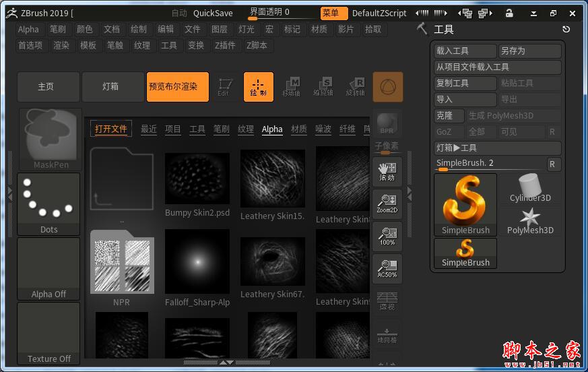588x372 pixels.
Task: Click the BPR render icon
Action: click(x=387, y=124)
